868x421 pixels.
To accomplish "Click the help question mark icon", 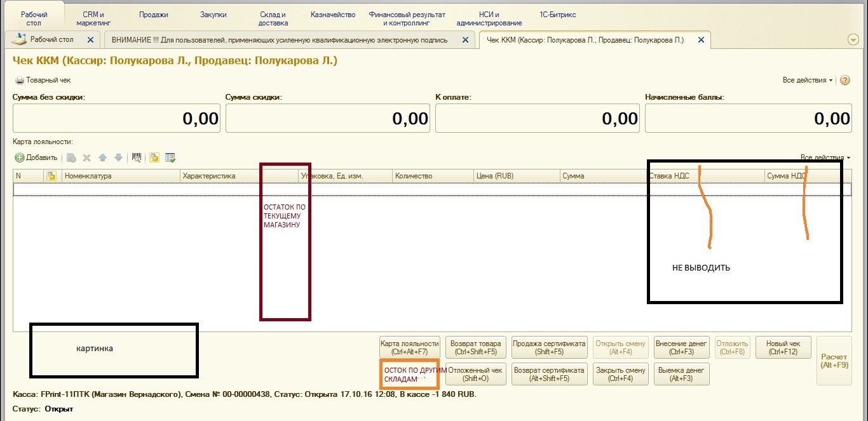I will pos(845,81).
